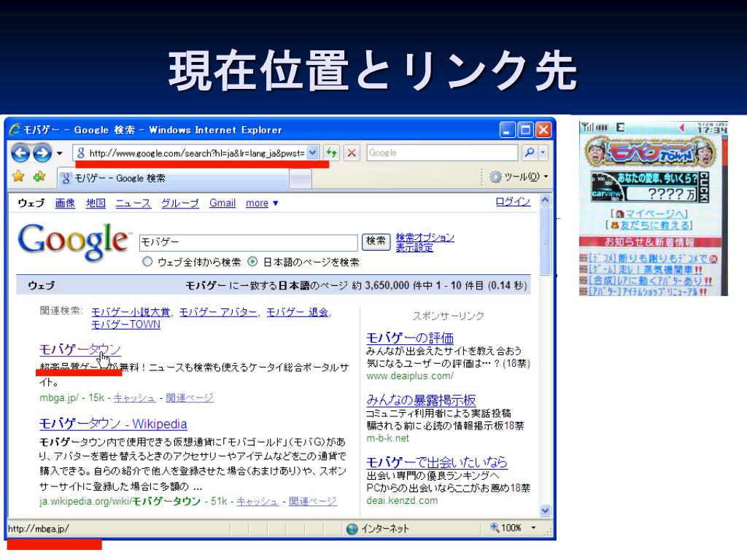The height and width of the screenshot is (560, 747).
Task: Click related search モバゲー アバター
Action: click(218, 312)
